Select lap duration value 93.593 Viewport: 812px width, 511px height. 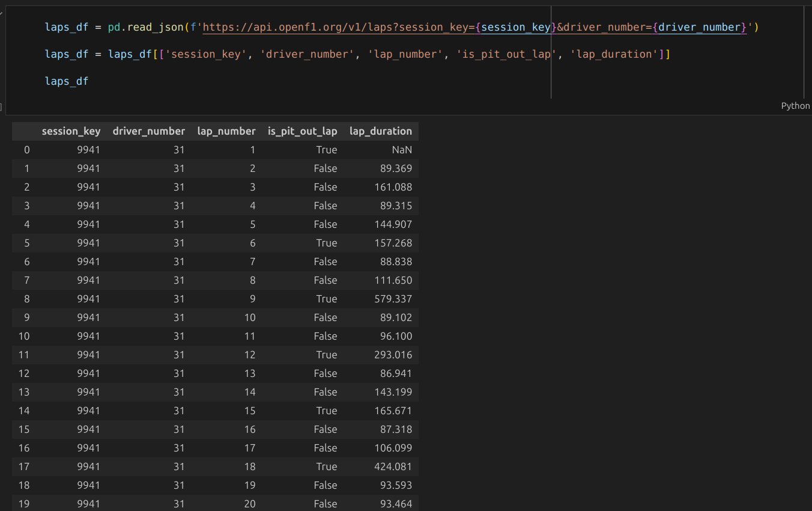pyautogui.click(x=396, y=485)
